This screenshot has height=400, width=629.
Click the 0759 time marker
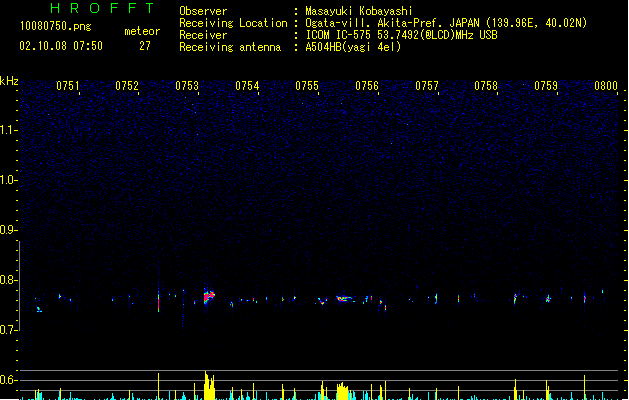pyautogui.click(x=546, y=86)
